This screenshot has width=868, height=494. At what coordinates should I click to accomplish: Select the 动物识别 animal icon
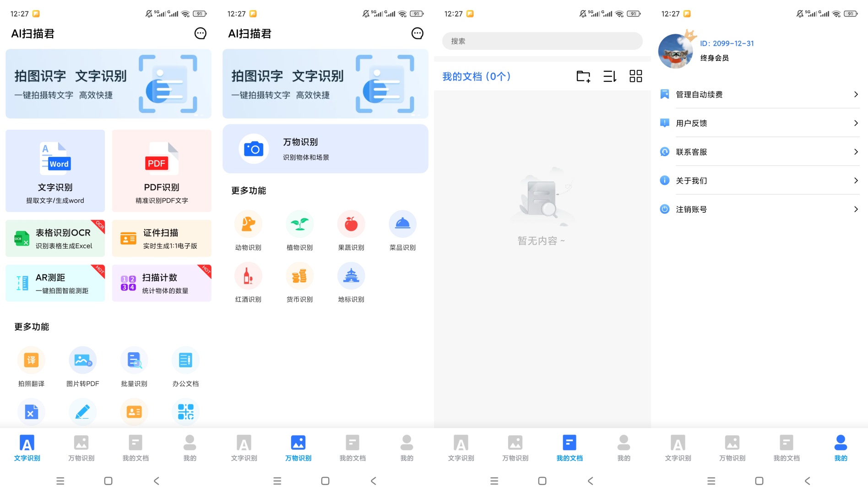tap(248, 224)
